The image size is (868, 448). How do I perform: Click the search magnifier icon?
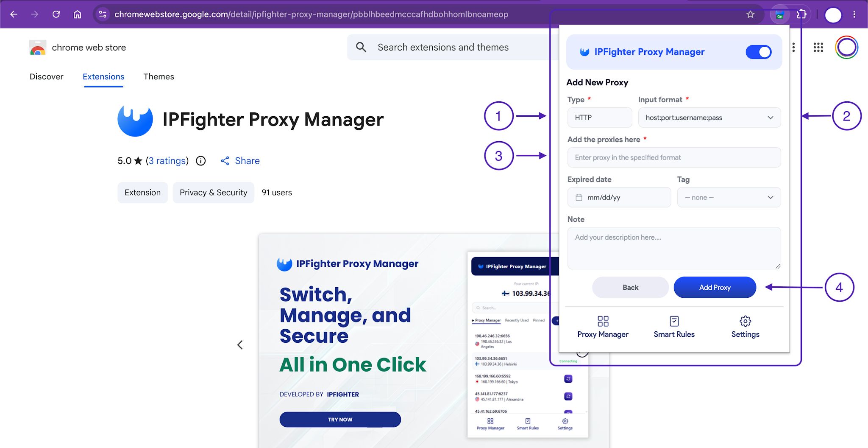point(361,47)
